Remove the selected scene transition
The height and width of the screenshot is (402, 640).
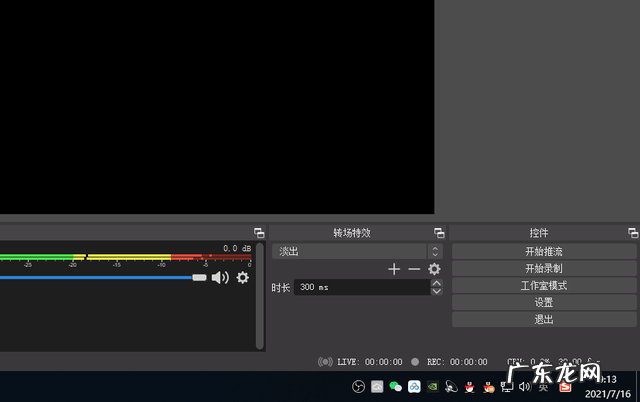(414, 269)
